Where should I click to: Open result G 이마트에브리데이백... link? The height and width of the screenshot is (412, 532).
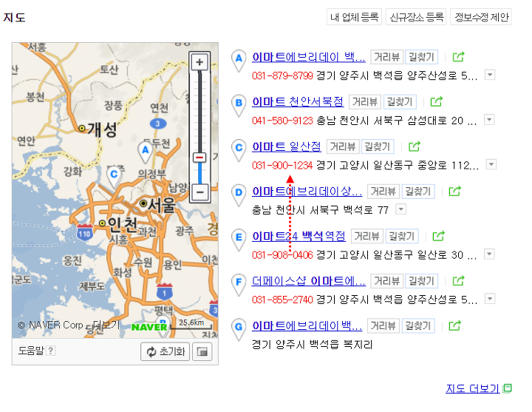307,325
